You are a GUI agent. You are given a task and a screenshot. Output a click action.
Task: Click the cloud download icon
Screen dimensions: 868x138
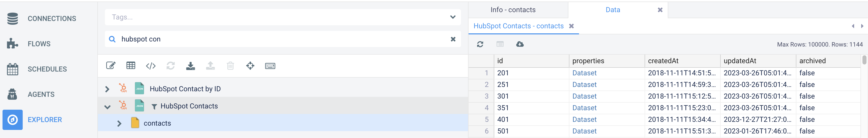520,44
